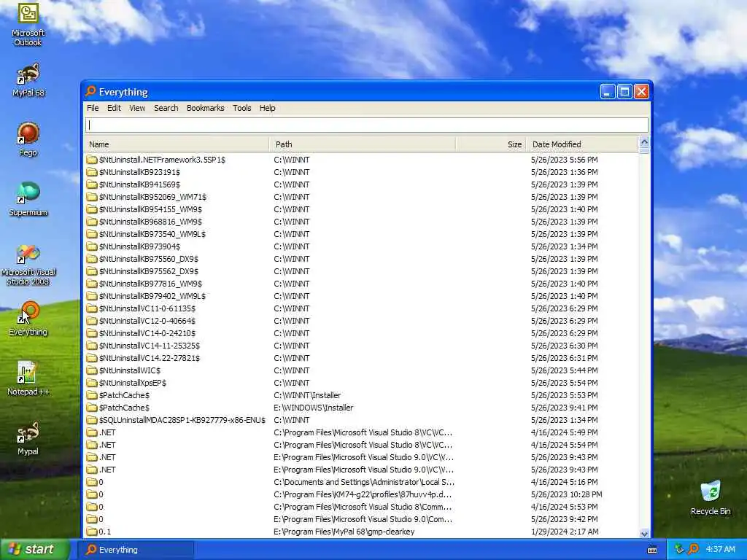
Task: Click the Everything icon in system tray
Action: (694, 550)
